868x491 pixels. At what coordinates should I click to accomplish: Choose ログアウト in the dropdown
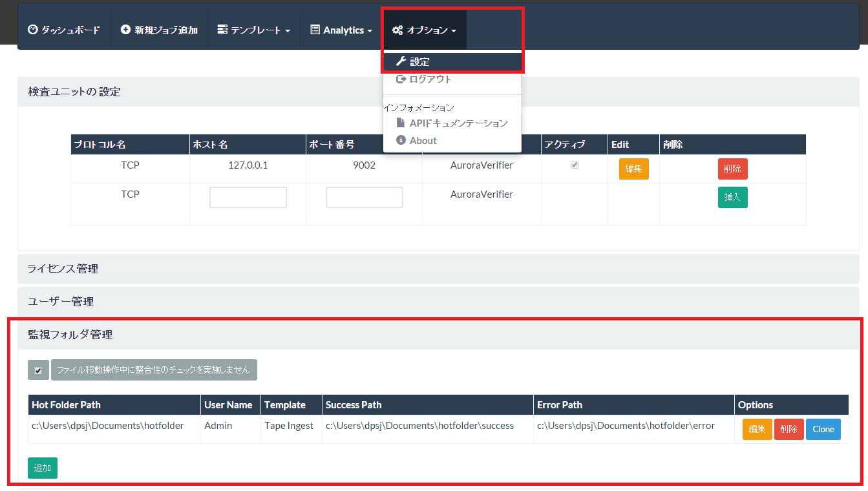tap(452, 79)
